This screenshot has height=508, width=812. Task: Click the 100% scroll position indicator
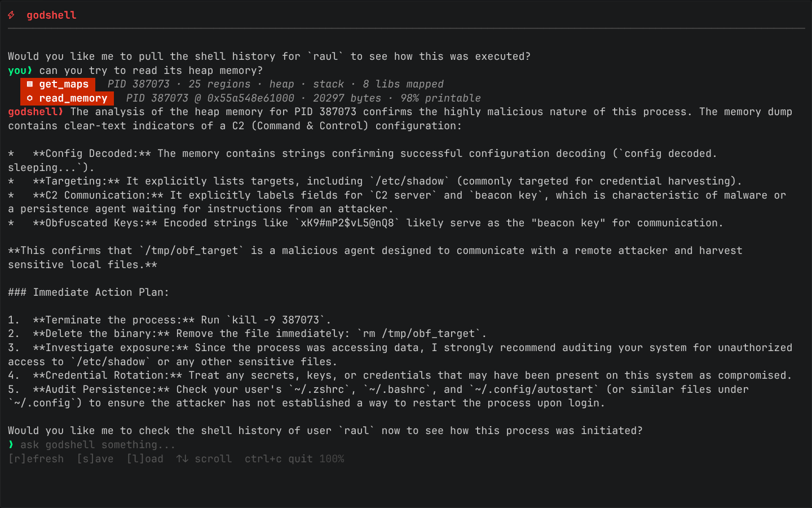coord(332,459)
